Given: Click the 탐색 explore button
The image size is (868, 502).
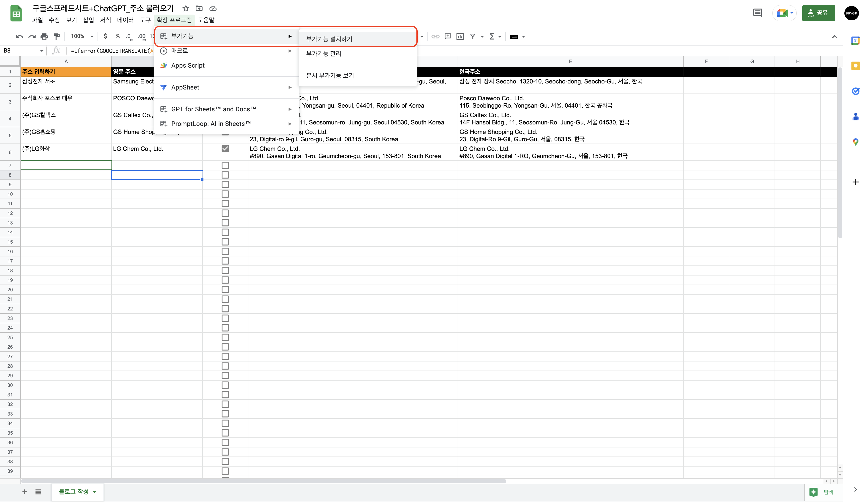Looking at the screenshot, I should (x=823, y=492).
